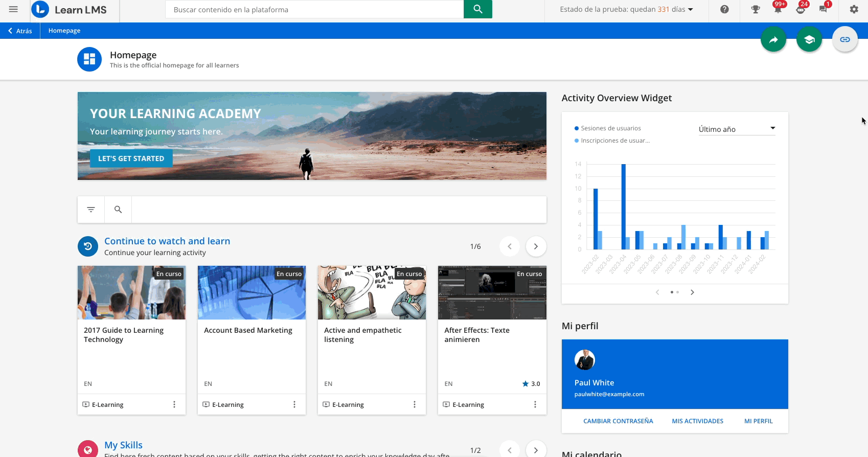
Task: Open the bell notifications icon
Action: coord(778,9)
